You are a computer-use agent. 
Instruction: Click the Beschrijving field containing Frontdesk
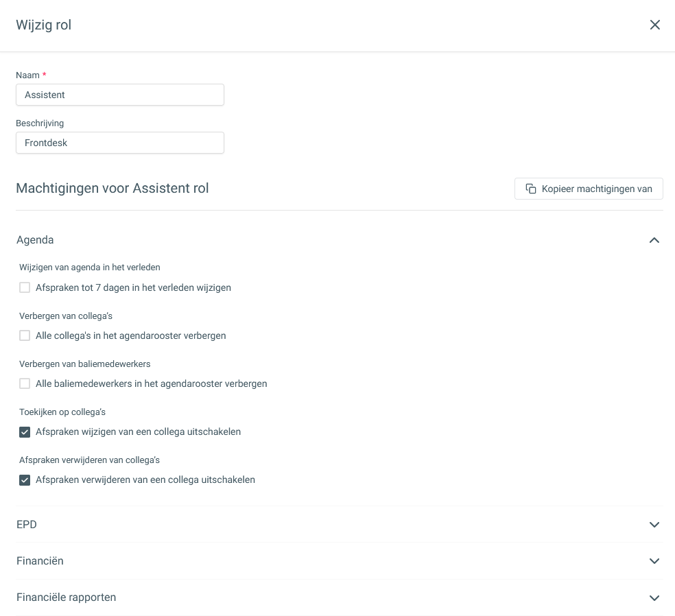point(120,143)
